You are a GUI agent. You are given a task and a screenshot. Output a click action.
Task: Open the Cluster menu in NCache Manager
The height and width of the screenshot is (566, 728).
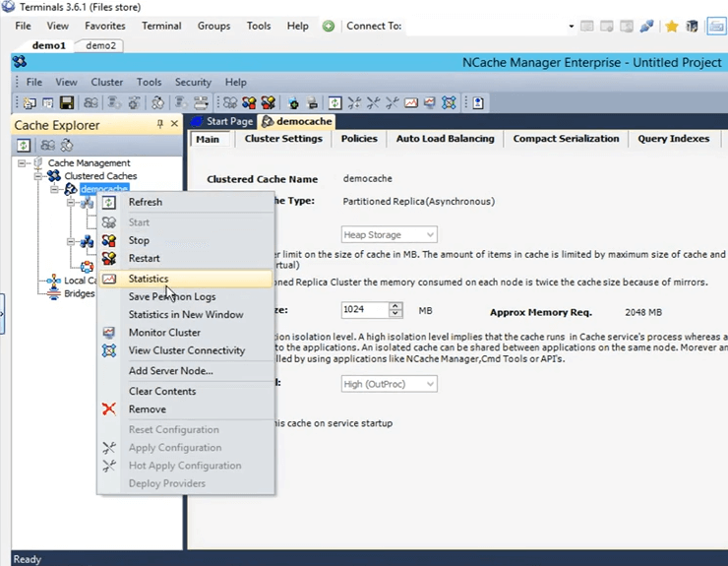pyautogui.click(x=107, y=83)
